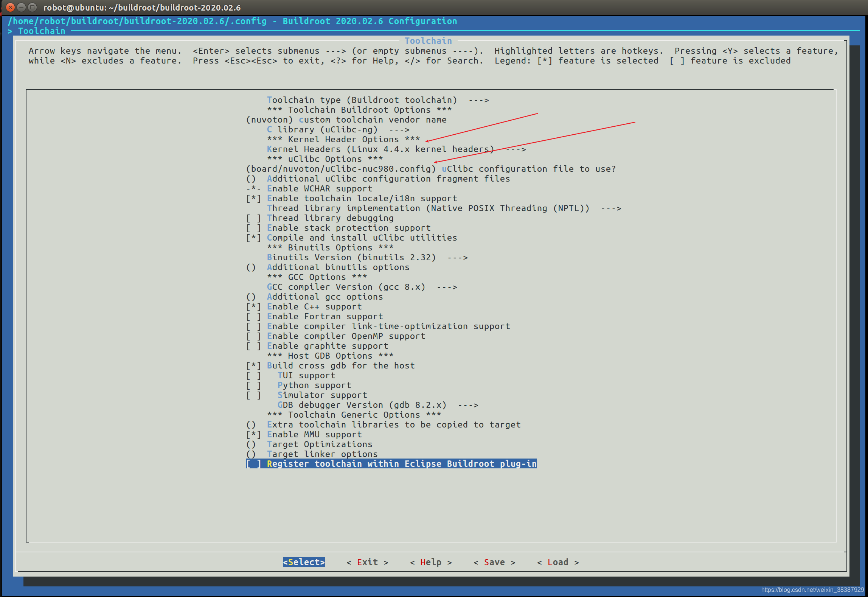Minimize the terminal window
The image size is (868, 597).
22,7
